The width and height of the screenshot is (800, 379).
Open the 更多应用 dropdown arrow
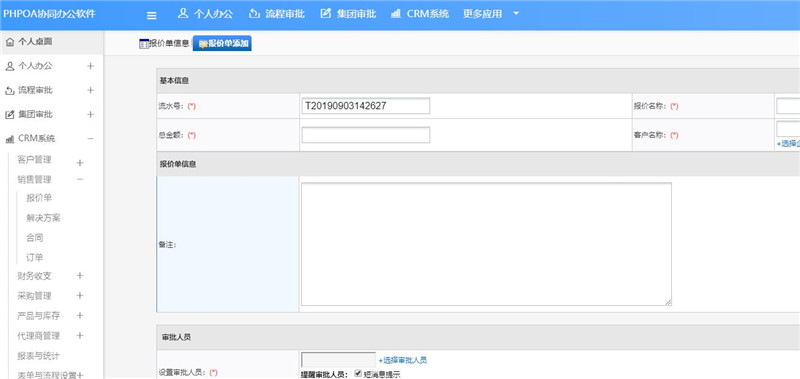pyautogui.click(x=516, y=14)
